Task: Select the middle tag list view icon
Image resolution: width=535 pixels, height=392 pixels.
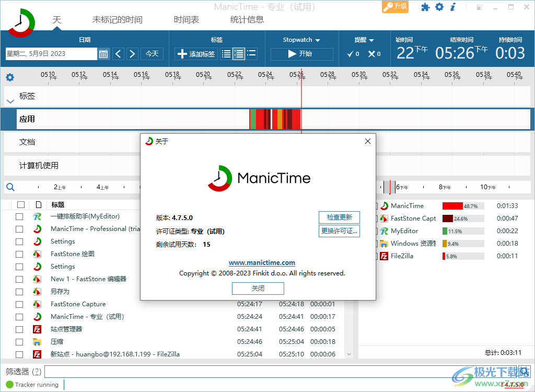Action: point(238,53)
